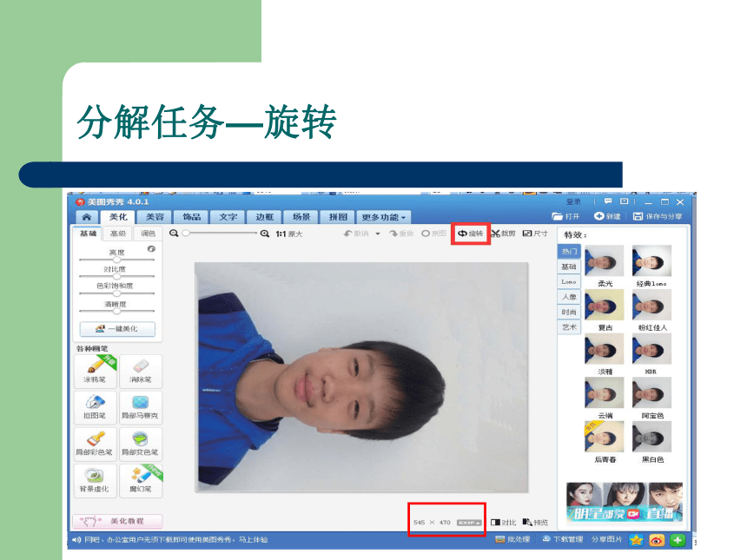The width and height of the screenshot is (747, 560).
Task: Click the green plus share icon
Action: (678, 540)
